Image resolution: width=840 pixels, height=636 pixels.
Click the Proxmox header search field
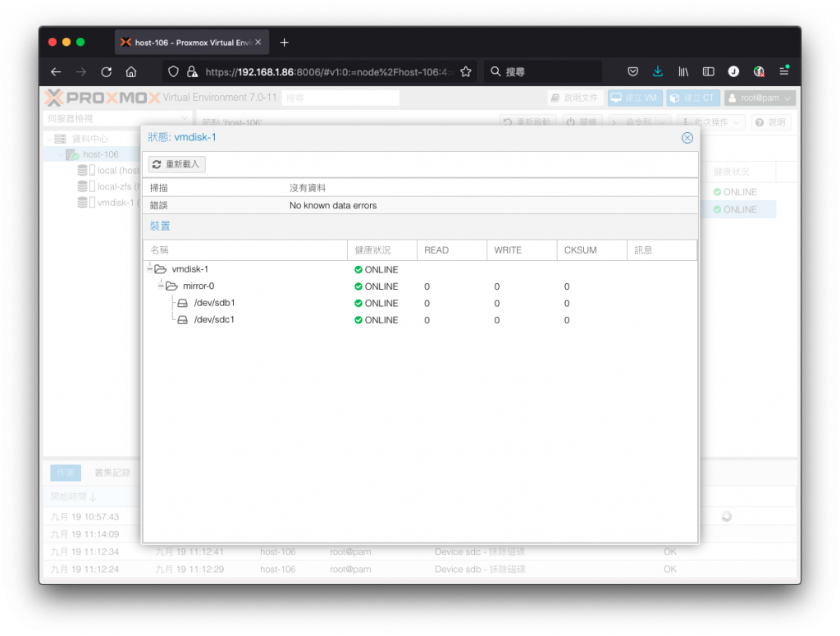tap(340, 98)
